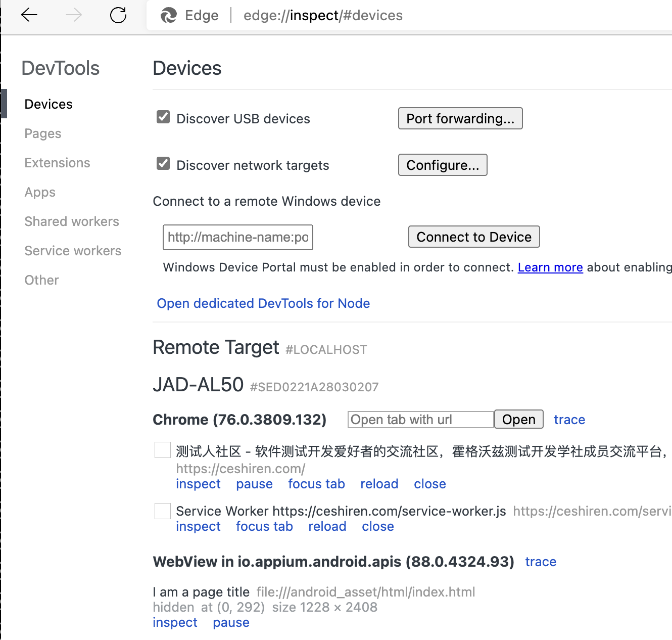Image resolution: width=672 pixels, height=640 pixels.
Task: Click the machine-name URL input field
Action: [238, 237]
